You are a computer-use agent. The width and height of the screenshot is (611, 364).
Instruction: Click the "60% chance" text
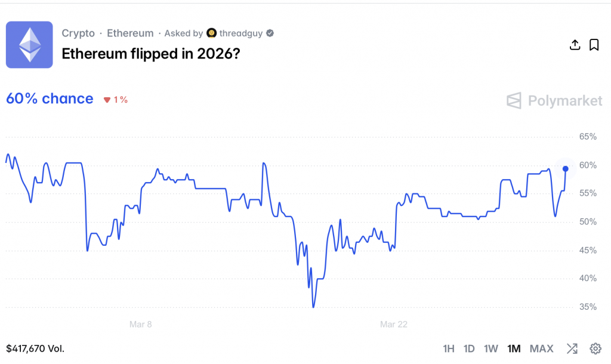tap(50, 99)
